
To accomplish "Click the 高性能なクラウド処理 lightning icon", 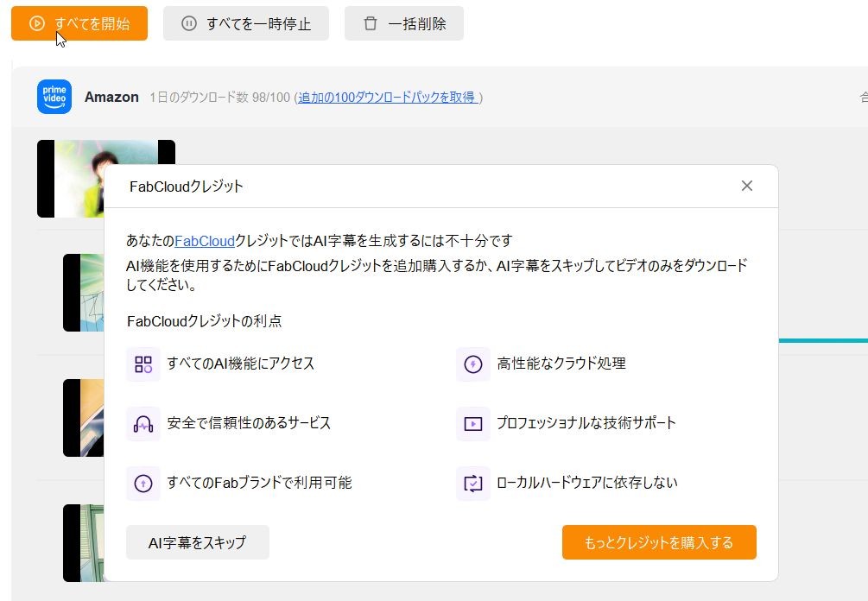I will point(473,364).
